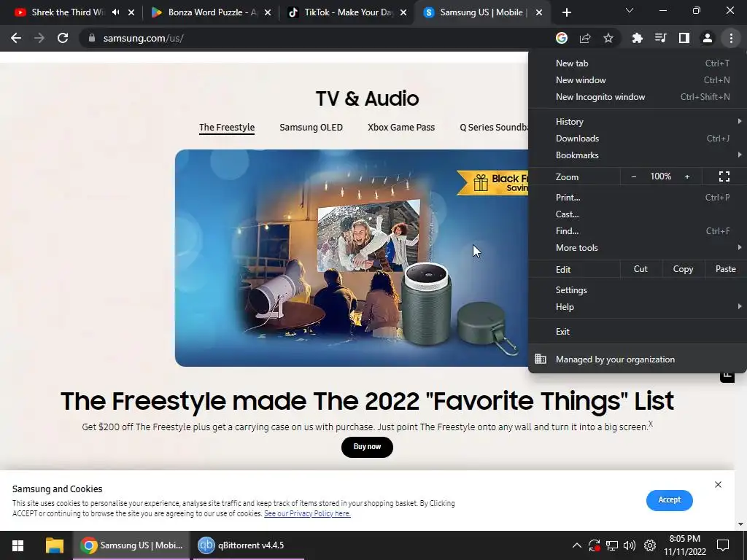Click Cut in the Edit row

pos(640,269)
